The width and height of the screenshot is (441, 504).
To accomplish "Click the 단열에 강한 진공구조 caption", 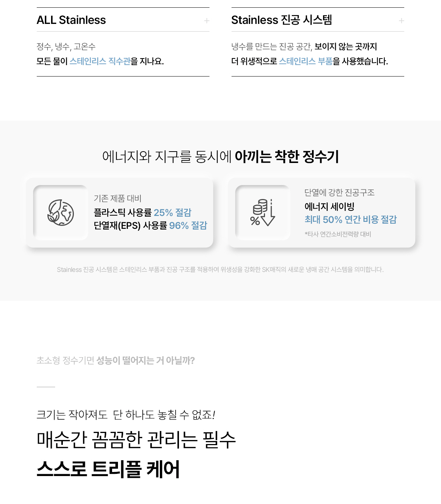I will pyautogui.click(x=340, y=192).
